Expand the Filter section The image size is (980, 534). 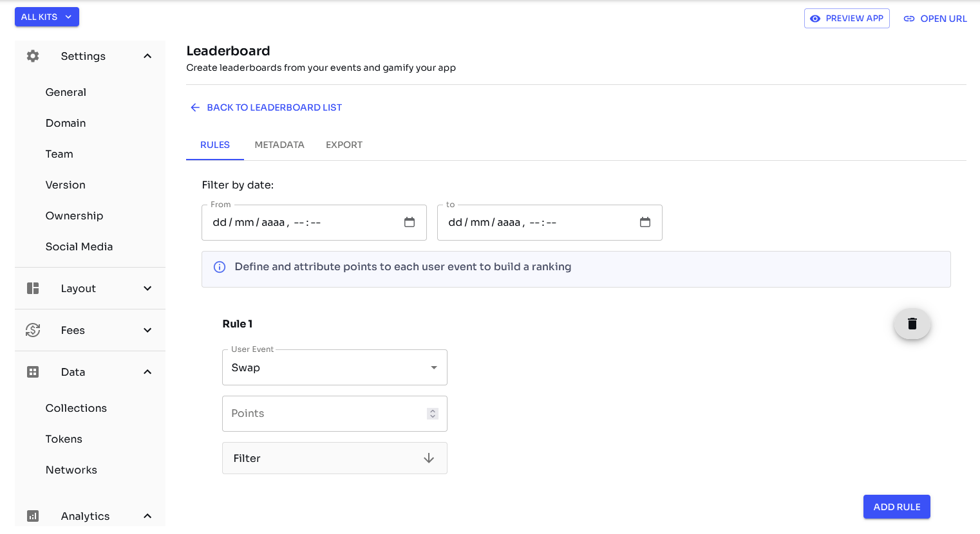tap(334, 458)
